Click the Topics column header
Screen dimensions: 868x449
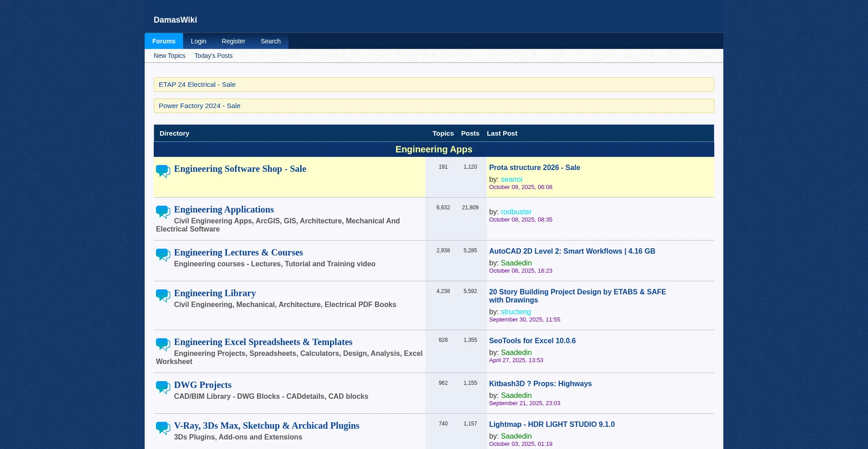click(x=443, y=133)
